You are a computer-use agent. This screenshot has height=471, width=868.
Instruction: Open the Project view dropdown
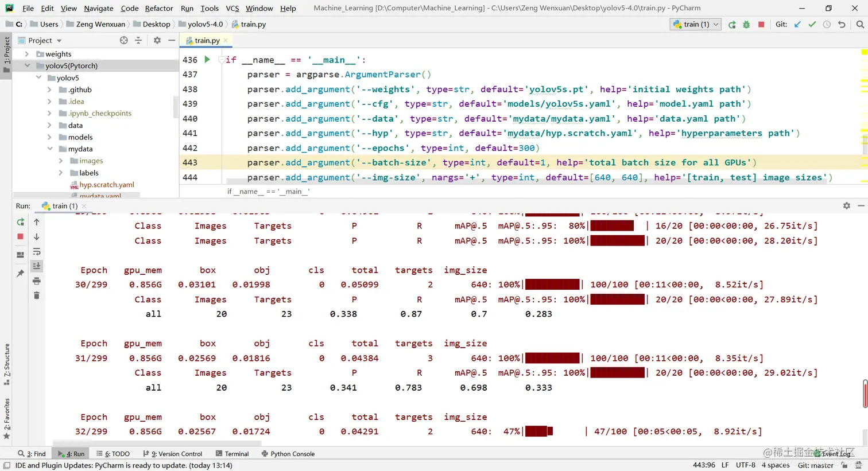[45, 40]
